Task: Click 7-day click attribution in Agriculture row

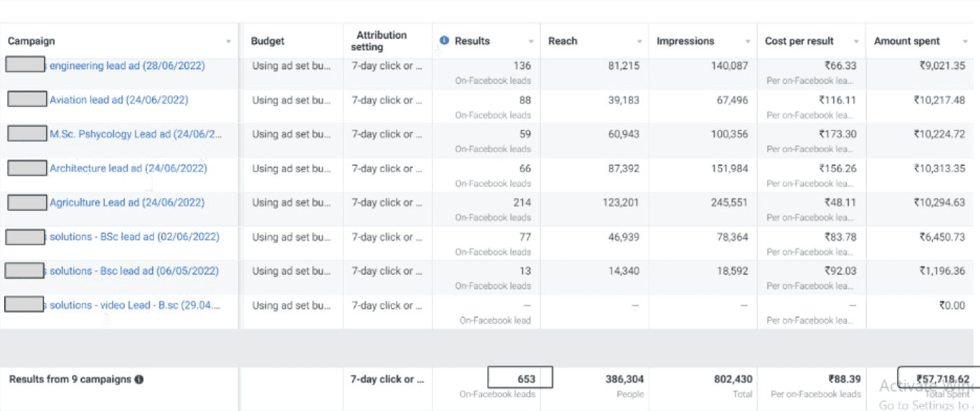Action: click(x=387, y=203)
